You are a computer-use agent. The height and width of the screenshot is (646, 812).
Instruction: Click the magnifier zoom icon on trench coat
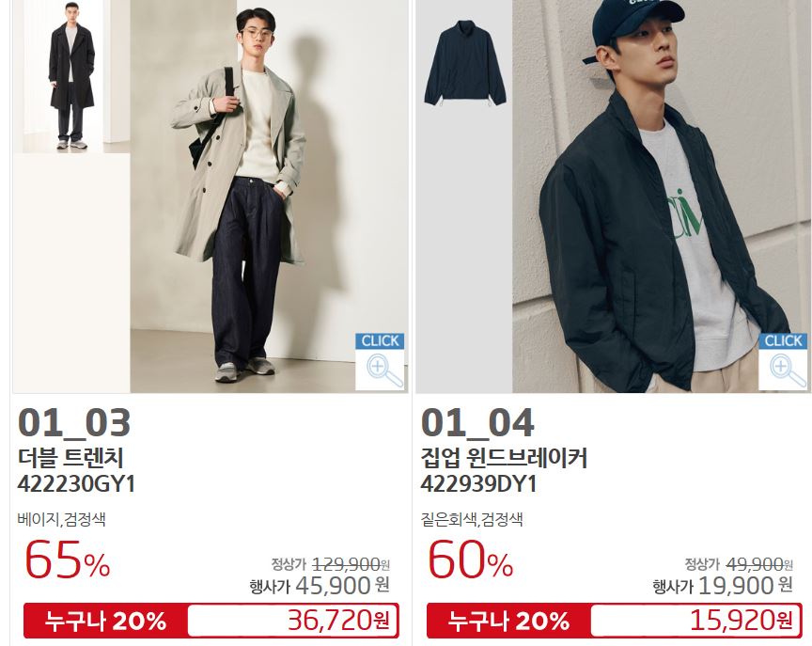[380, 362]
